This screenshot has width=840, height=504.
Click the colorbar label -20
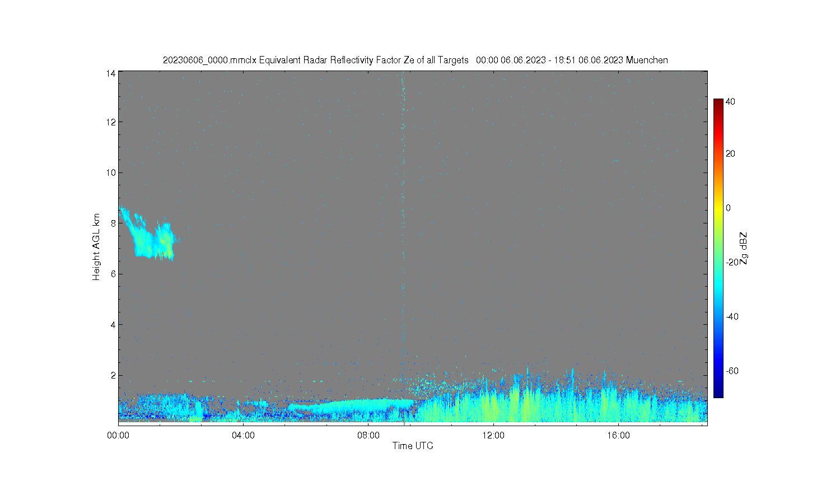coord(732,262)
